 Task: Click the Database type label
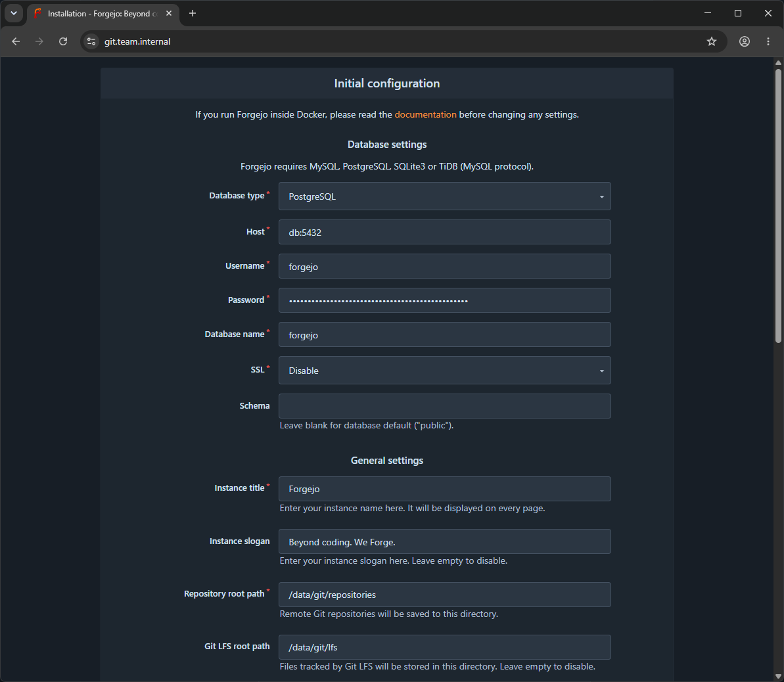tap(237, 196)
